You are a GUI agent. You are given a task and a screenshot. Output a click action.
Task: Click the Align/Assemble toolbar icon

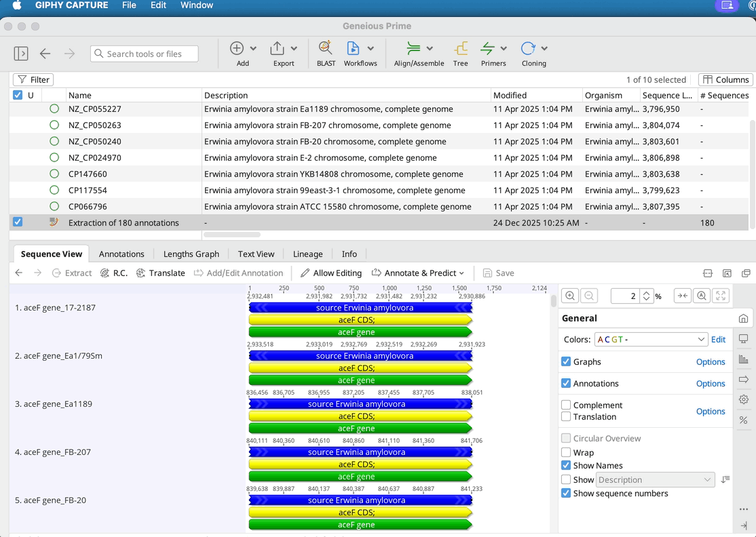tap(413, 49)
